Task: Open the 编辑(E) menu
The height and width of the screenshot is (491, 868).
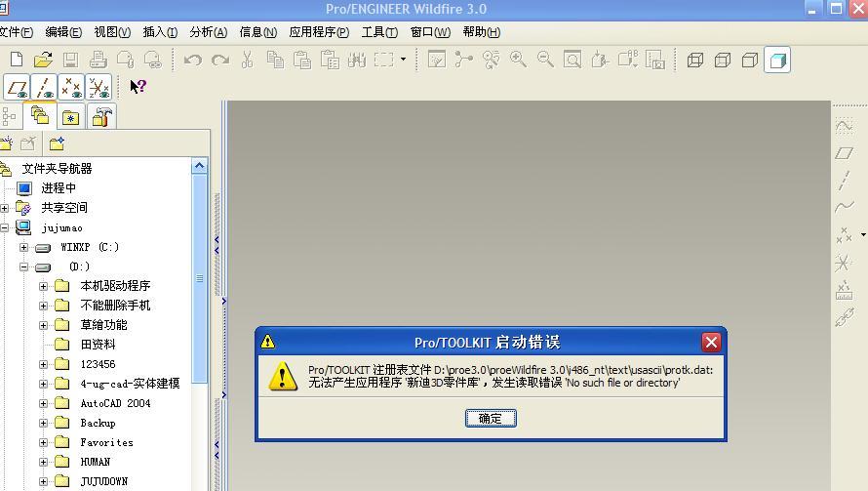Action: 63,32
